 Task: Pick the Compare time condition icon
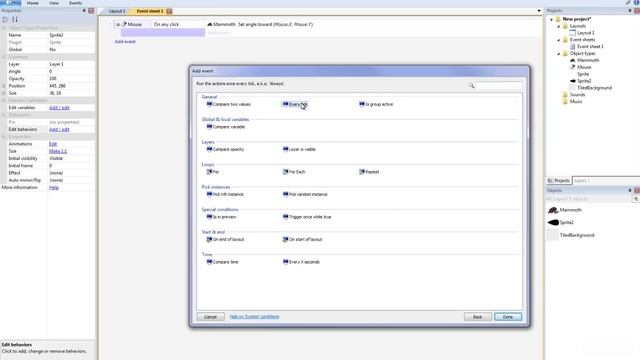point(209,262)
